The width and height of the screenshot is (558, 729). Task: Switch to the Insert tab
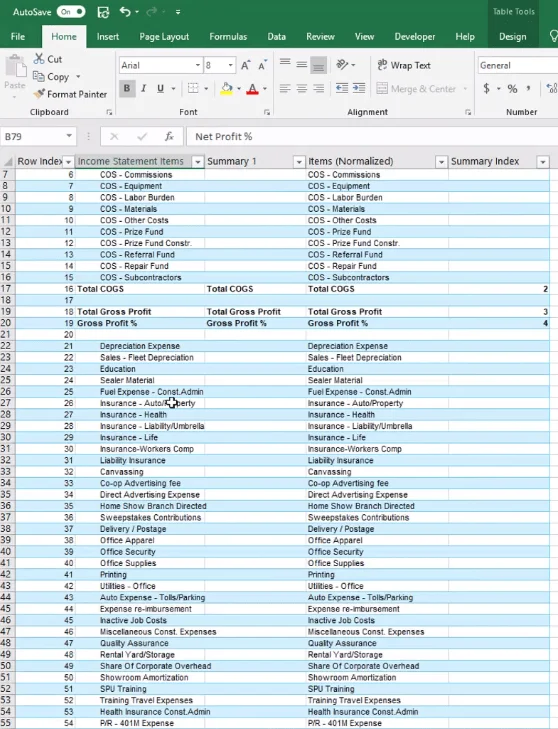[107, 36]
